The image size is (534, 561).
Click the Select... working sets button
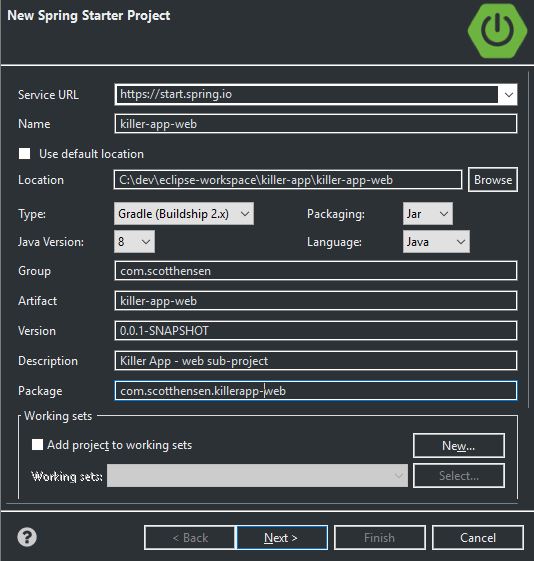459,475
